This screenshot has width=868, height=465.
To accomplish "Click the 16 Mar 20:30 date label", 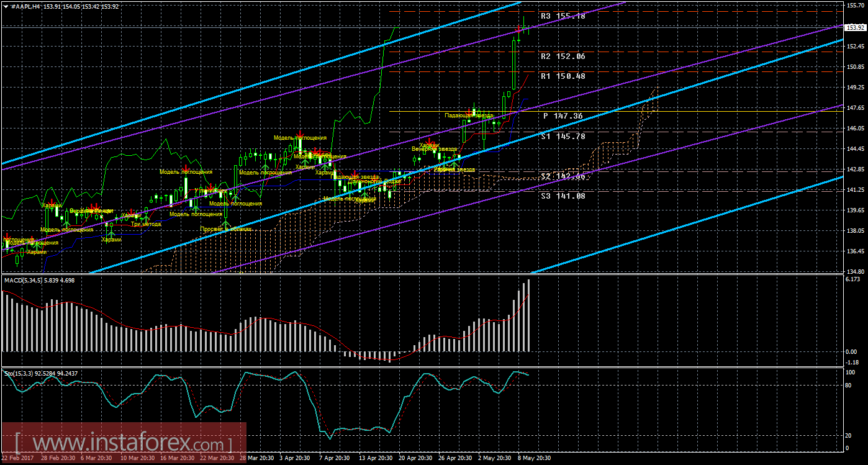I will point(178,459).
